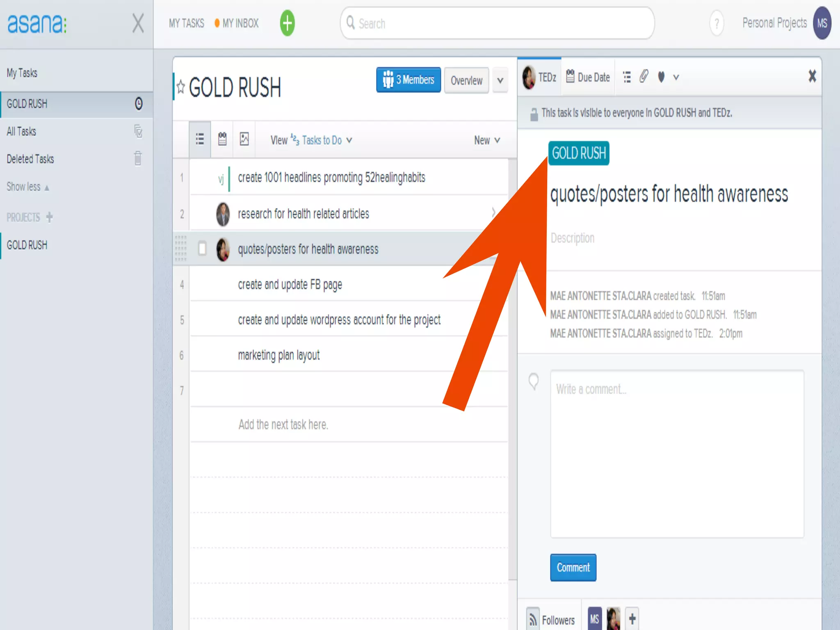Open the calendar view icon
The image size is (840, 630).
(x=222, y=139)
